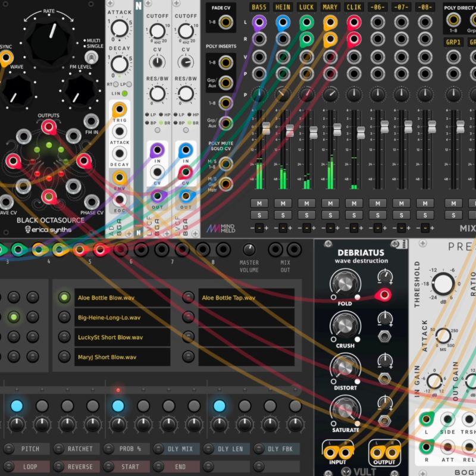Flip the MULTI/SINGLE switch on Octasource

(91, 57)
